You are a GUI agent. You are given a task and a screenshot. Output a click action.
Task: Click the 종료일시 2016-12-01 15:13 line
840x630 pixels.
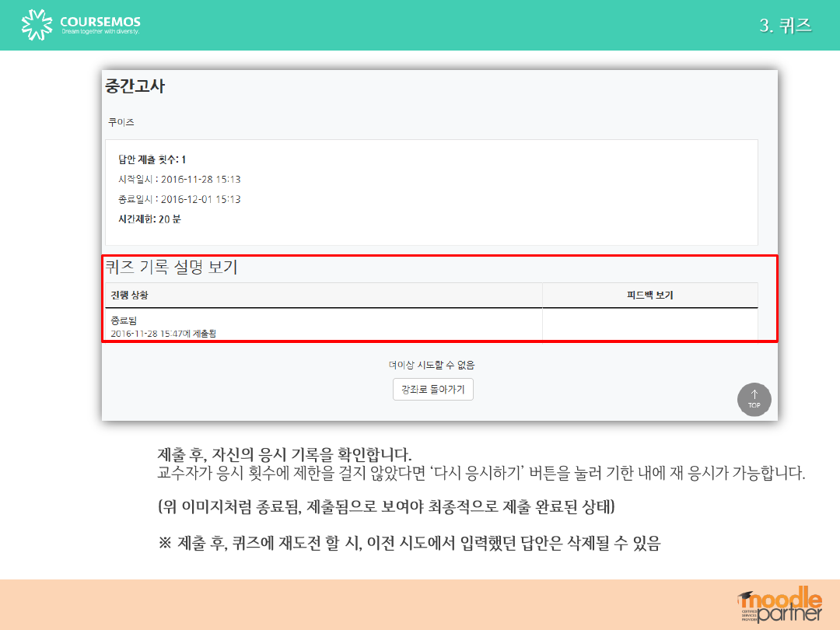[x=179, y=199]
